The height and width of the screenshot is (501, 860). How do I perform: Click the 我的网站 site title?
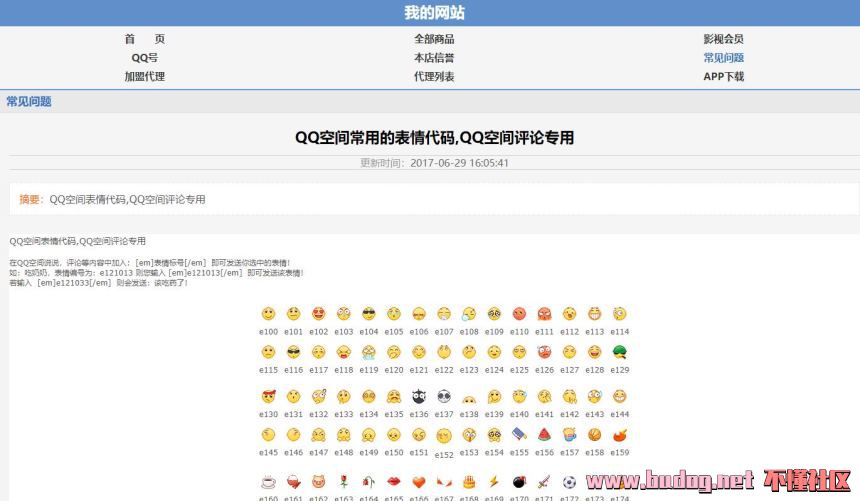(434, 13)
